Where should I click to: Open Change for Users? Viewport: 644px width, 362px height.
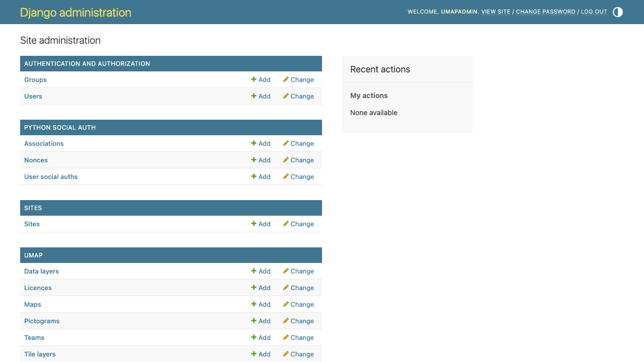(x=298, y=96)
